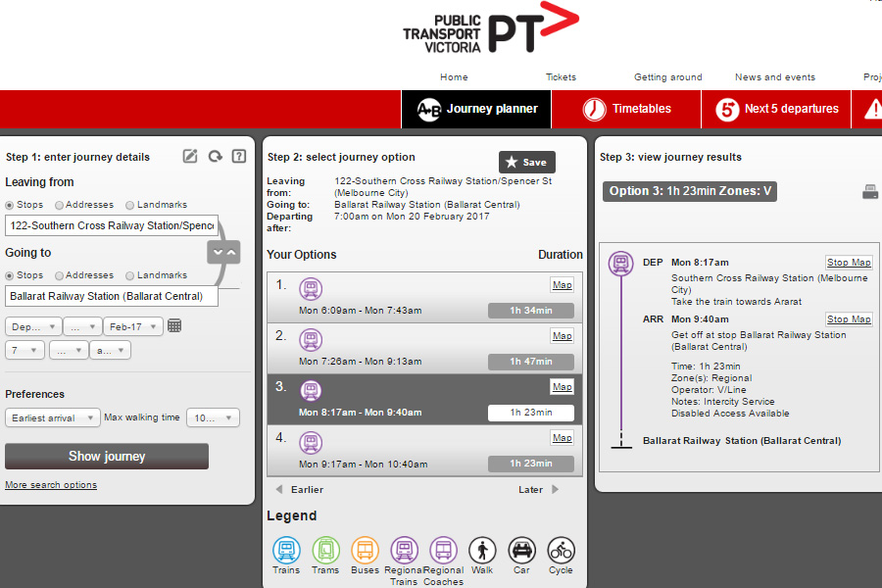The image size is (882, 588).
Task: Open the More search options link
Action: click(x=51, y=485)
